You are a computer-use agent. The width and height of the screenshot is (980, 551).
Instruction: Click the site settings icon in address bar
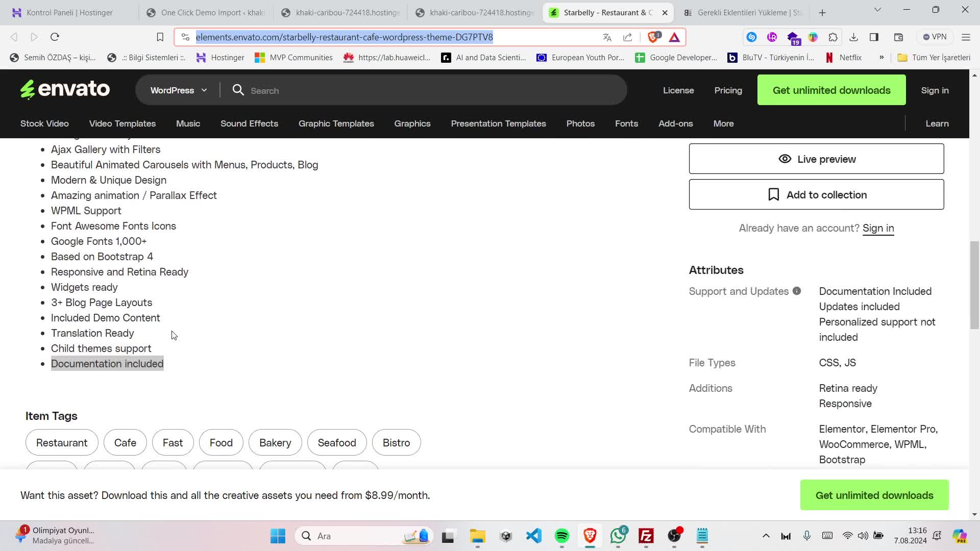coord(185,37)
